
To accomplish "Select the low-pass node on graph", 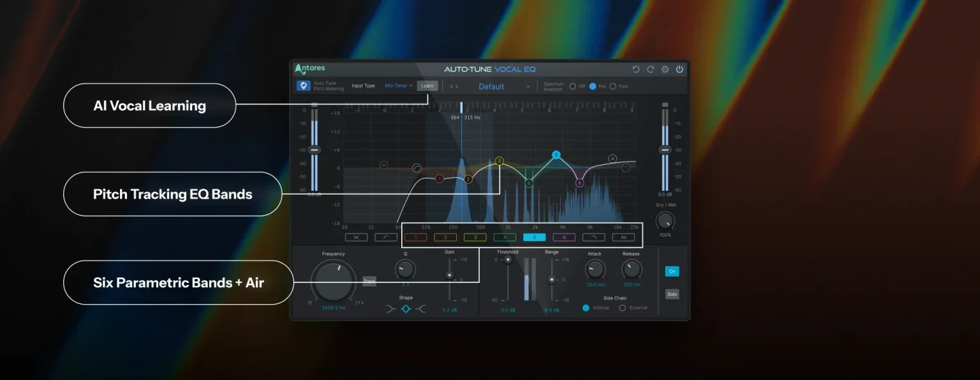I will tap(625, 168).
